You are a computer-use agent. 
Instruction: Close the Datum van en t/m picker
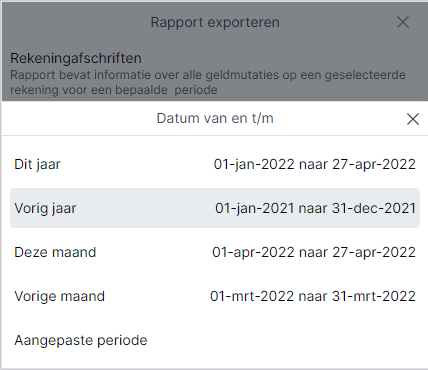[x=413, y=119]
